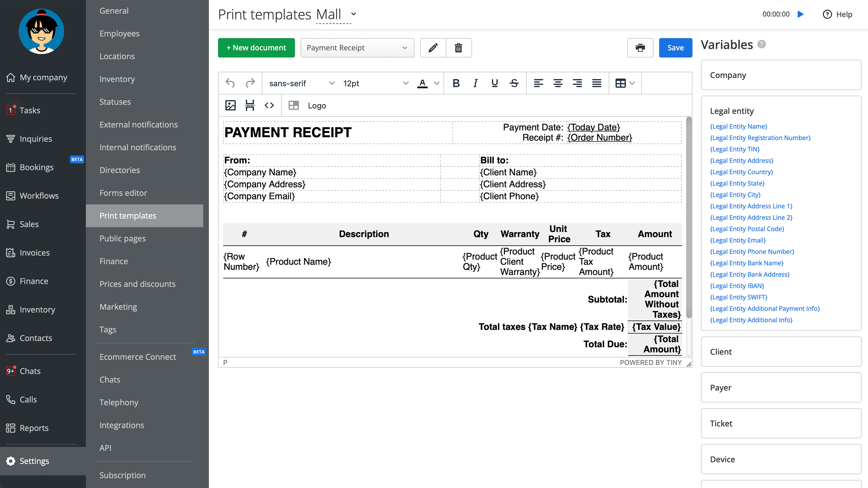Open the 12pt font size dropdown

click(375, 83)
